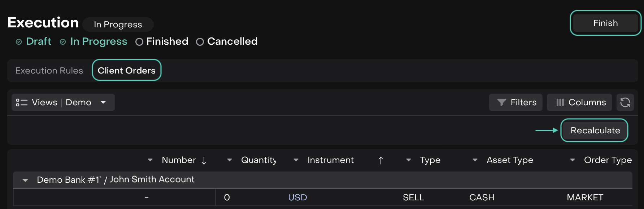Click the Instrument column ascending sort arrow
The height and width of the screenshot is (209, 644).
pos(380,160)
